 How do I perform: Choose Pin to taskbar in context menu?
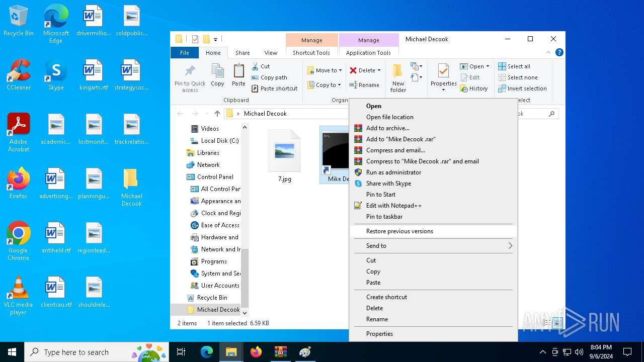(x=433, y=217)
